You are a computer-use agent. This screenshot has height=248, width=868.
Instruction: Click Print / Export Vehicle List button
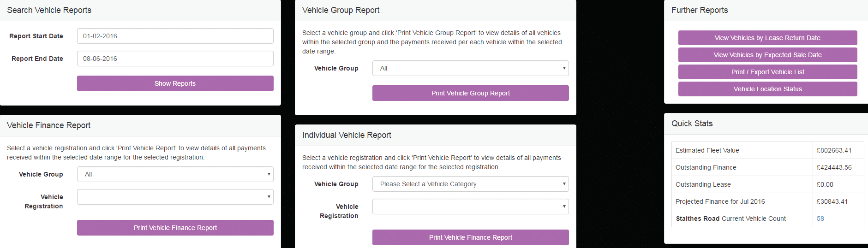tap(767, 72)
